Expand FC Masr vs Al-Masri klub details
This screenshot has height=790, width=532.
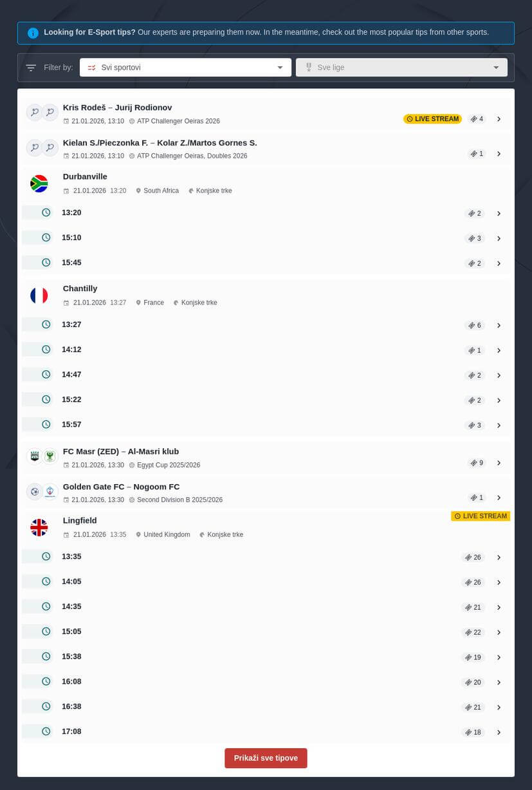point(499,462)
